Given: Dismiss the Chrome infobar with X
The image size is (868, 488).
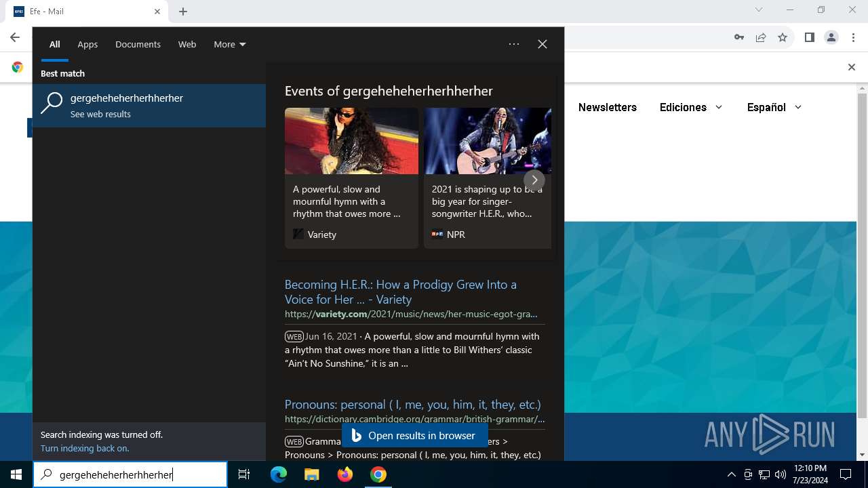Looking at the screenshot, I should 852,67.
